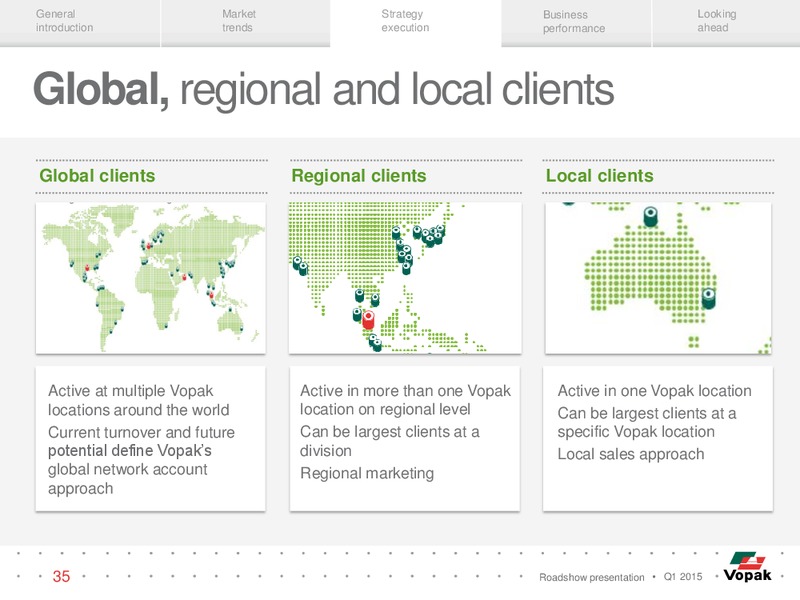Click the Global clients heading

click(97, 176)
